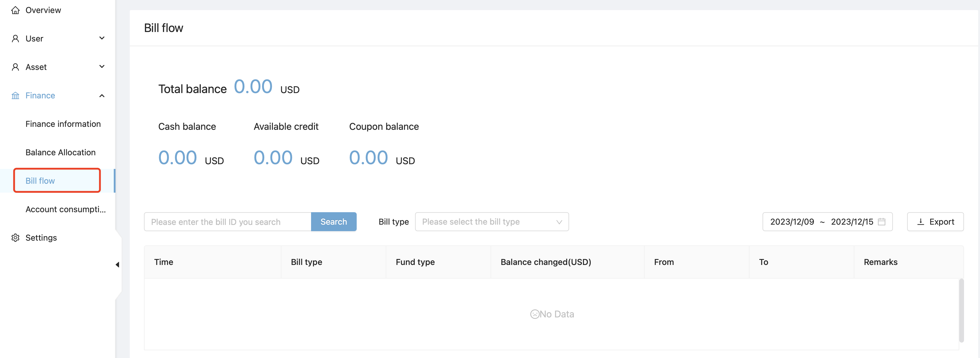Click the Finance bank icon
The image size is (980, 358).
click(x=15, y=95)
